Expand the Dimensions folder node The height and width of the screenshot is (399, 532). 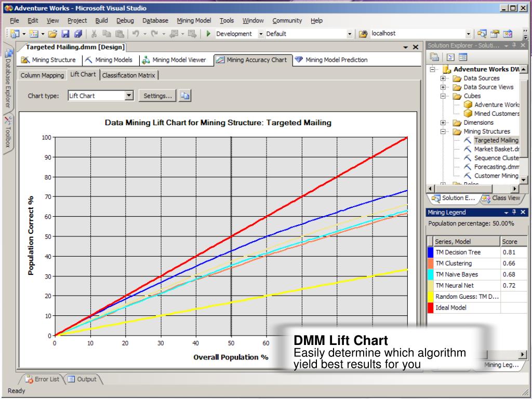point(443,123)
